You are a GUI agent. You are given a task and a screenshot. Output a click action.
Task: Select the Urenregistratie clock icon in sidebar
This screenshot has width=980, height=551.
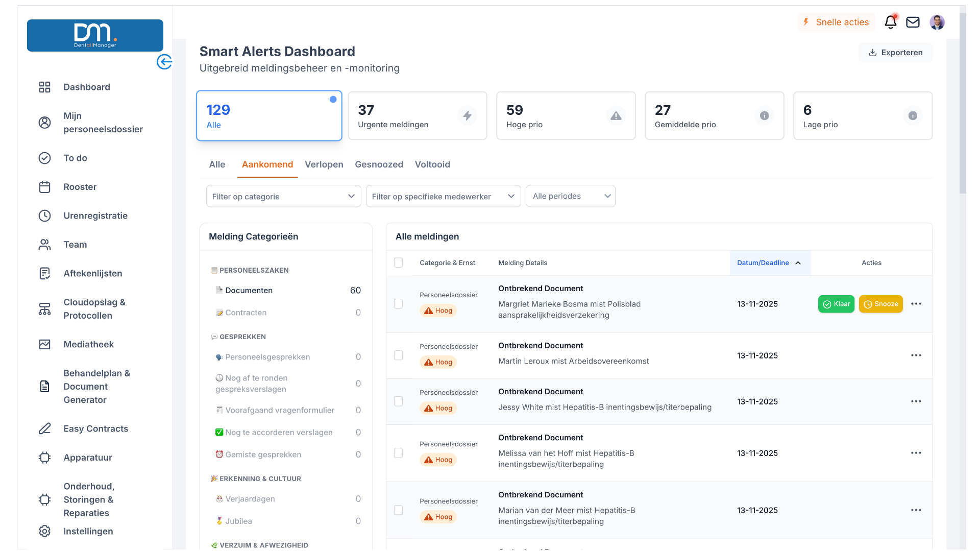45,215
